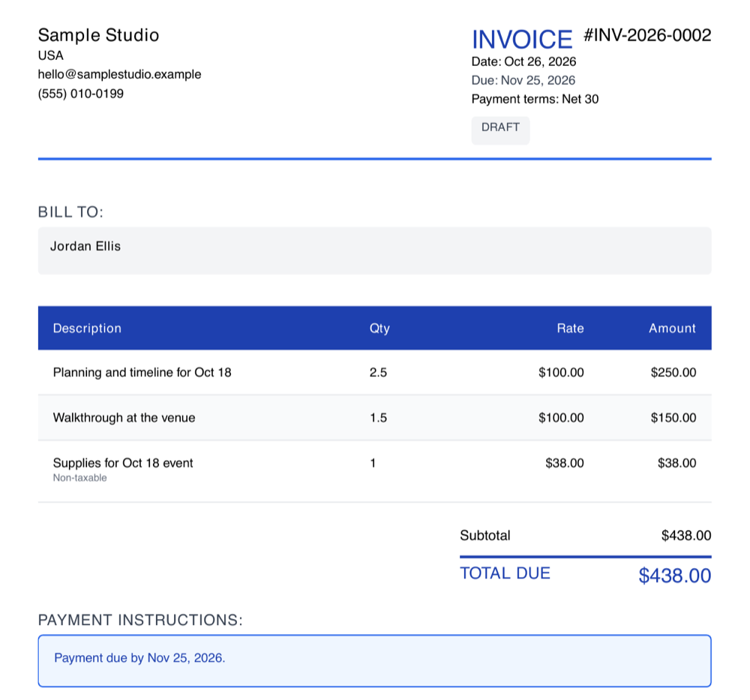Click the phone number (555) 010-0199

coord(81,94)
